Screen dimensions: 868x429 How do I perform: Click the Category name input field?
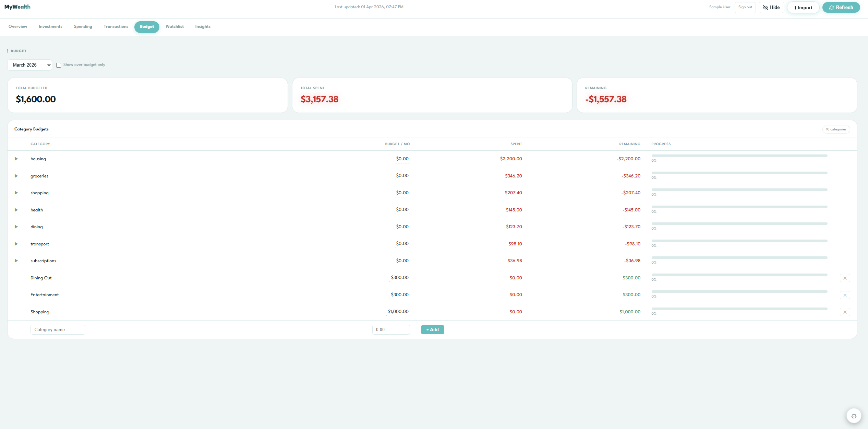pyautogui.click(x=58, y=329)
